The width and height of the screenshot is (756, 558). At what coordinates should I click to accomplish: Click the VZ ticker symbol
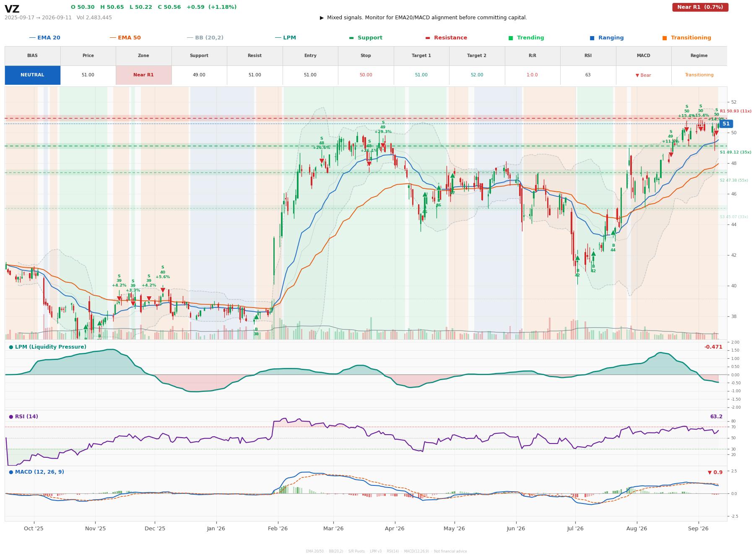[12, 9]
